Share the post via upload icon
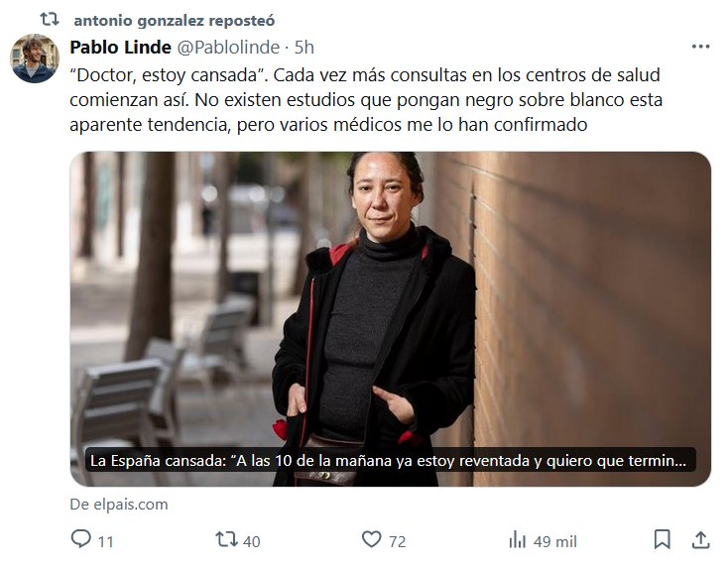Image resolution: width=728 pixels, height=567 pixels. [x=700, y=539]
